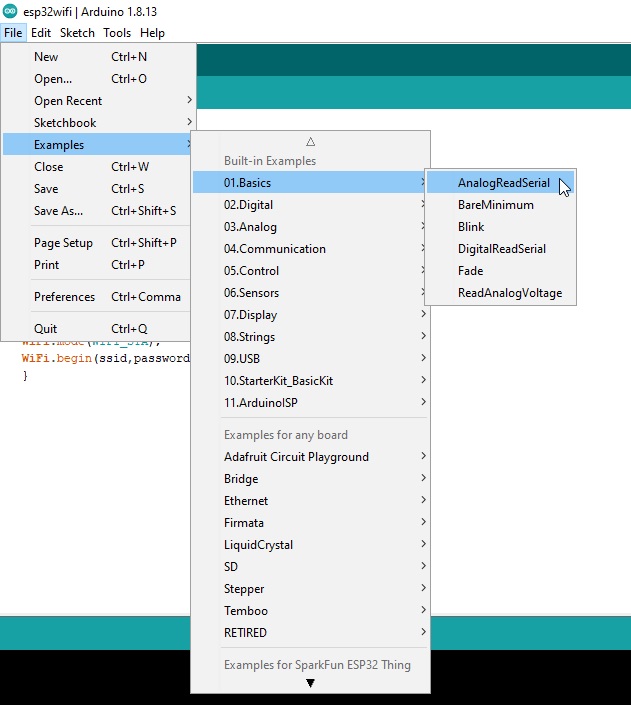Expand the 11.ArduinoISP submenu
The width and height of the screenshot is (631, 705).
click(x=310, y=403)
